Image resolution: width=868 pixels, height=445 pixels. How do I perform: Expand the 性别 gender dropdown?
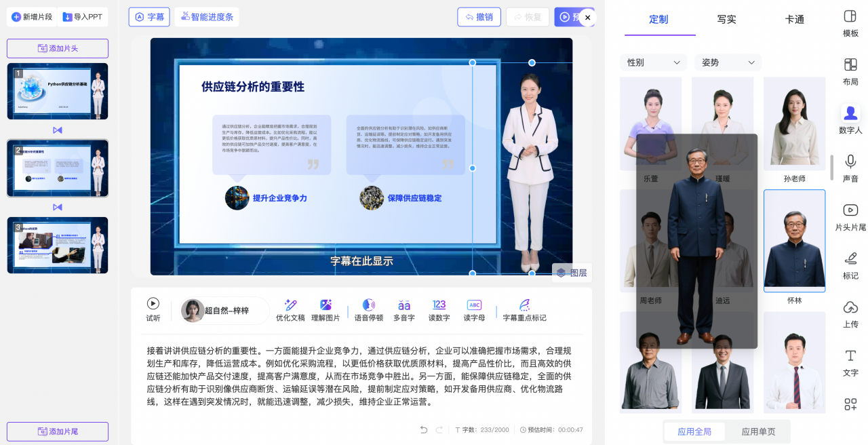coord(653,62)
